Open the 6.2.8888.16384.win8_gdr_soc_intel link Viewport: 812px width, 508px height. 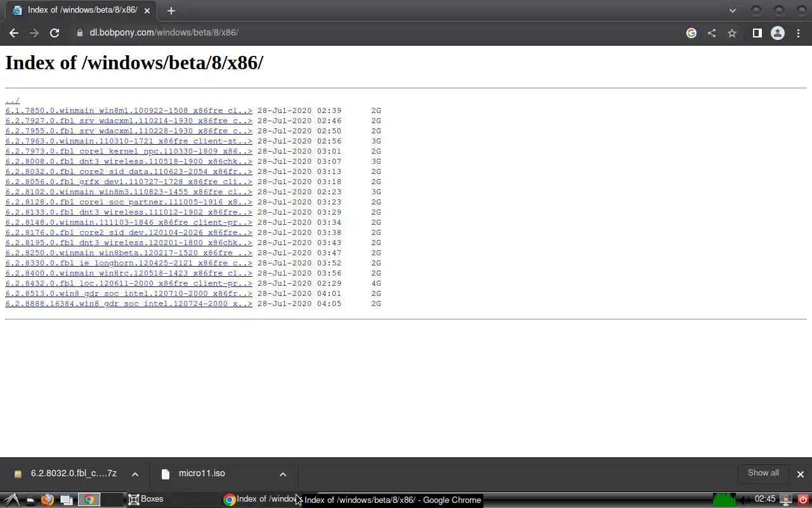(129, 304)
